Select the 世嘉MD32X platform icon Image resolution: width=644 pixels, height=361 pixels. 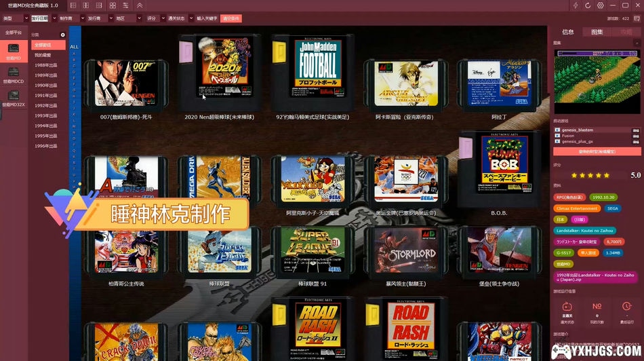coord(14,96)
